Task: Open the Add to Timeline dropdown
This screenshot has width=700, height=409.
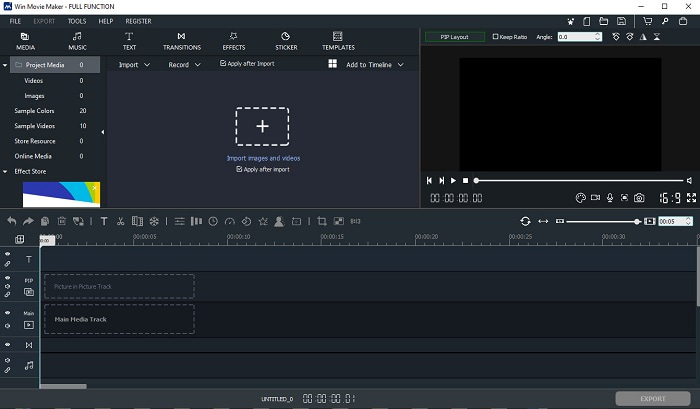Action: point(375,65)
